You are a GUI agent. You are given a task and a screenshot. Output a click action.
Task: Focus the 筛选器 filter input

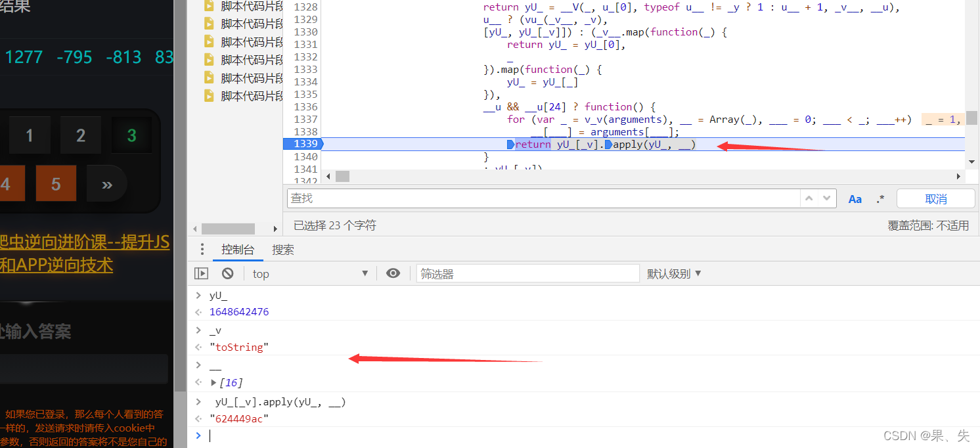(x=527, y=274)
